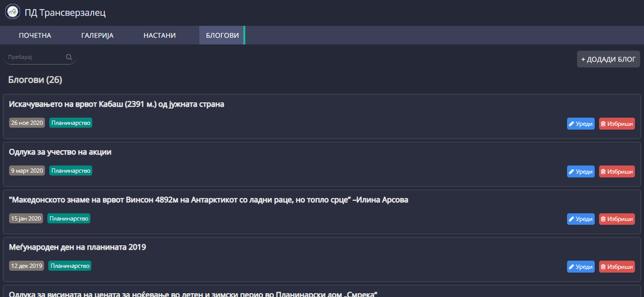
Task: Edit 'Меѓународен ден на планината 2019' post
Action: (580, 267)
